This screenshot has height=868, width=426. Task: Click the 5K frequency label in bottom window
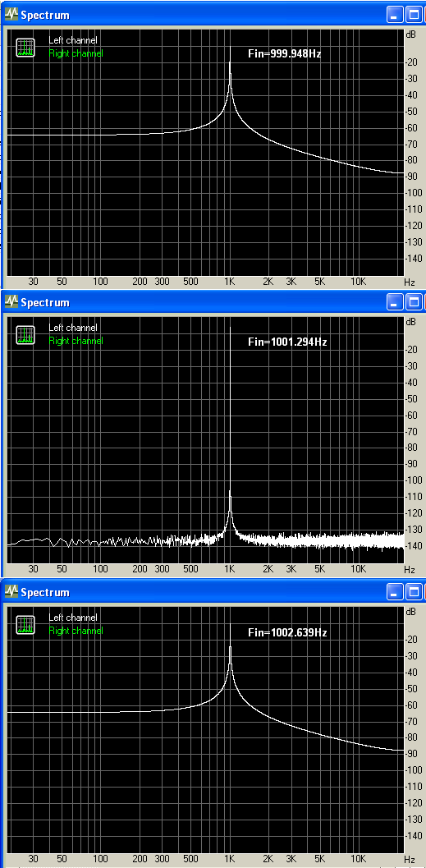pyautogui.click(x=320, y=859)
